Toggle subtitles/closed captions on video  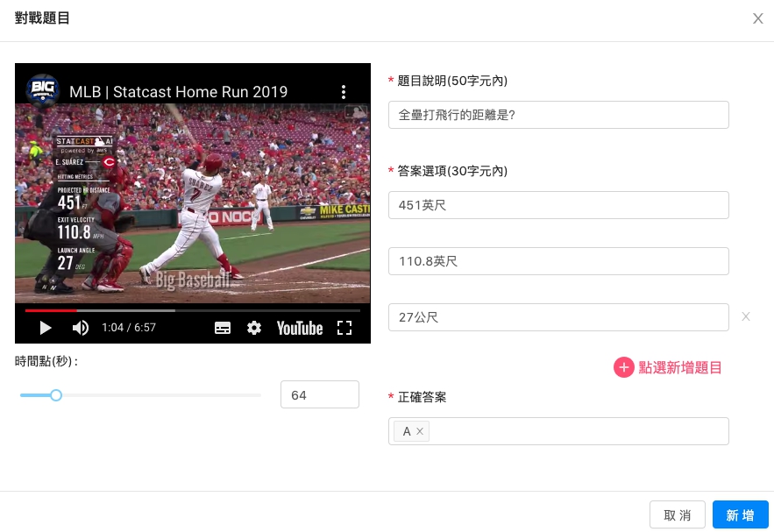click(x=223, y=328)
